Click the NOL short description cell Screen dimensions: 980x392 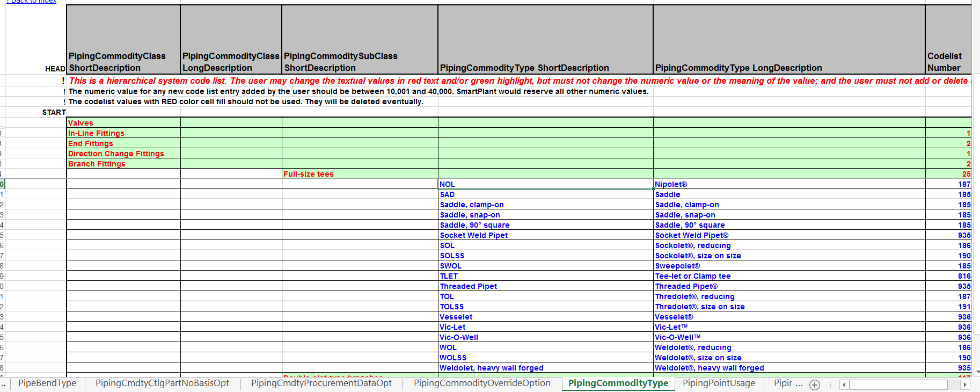(x=546, y=184)
